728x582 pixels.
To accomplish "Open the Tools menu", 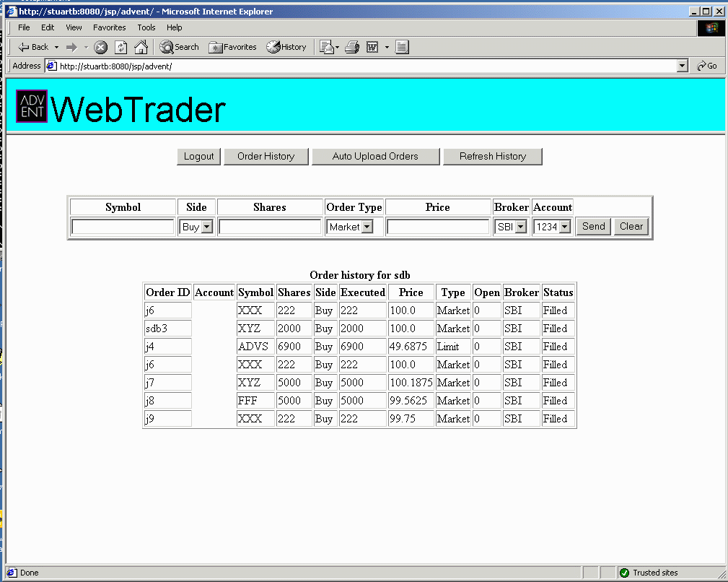I will [146, 27].
